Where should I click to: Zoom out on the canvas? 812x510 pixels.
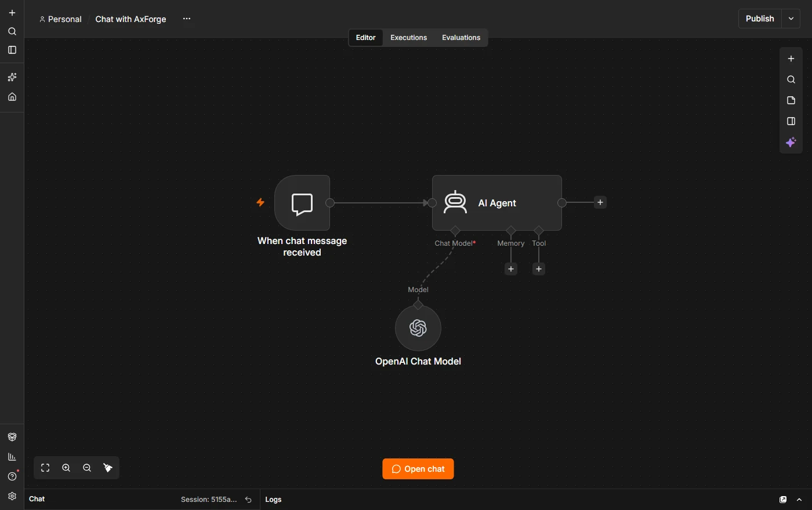tap(87, 468)
